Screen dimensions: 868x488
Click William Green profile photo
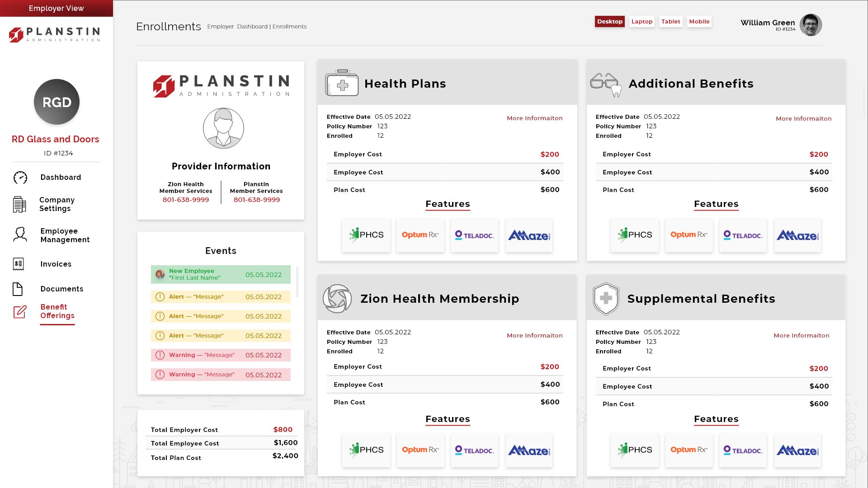point(811,25)
